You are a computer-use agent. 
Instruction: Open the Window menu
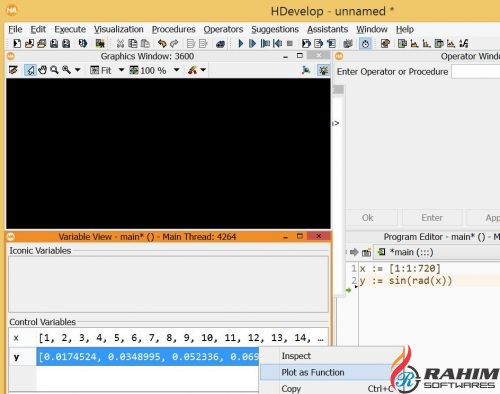pos(372,29)
